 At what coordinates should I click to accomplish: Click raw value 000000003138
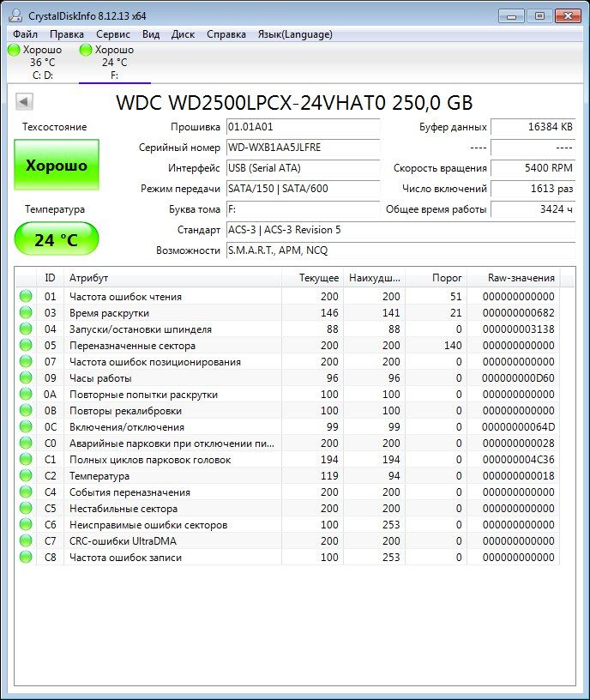(x=518, y=329)
